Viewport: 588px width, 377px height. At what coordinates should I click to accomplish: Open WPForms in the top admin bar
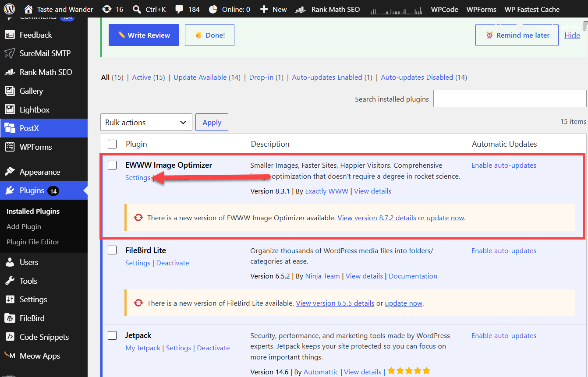pyautogui.click(x=481, y=9)
